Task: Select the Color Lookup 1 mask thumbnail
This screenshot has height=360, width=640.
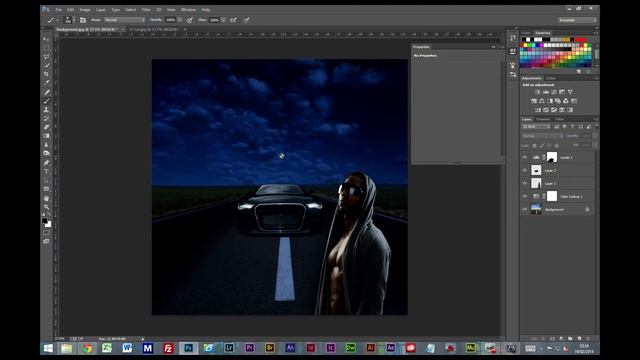Action: pyautogui.click(x=552, y=196)
